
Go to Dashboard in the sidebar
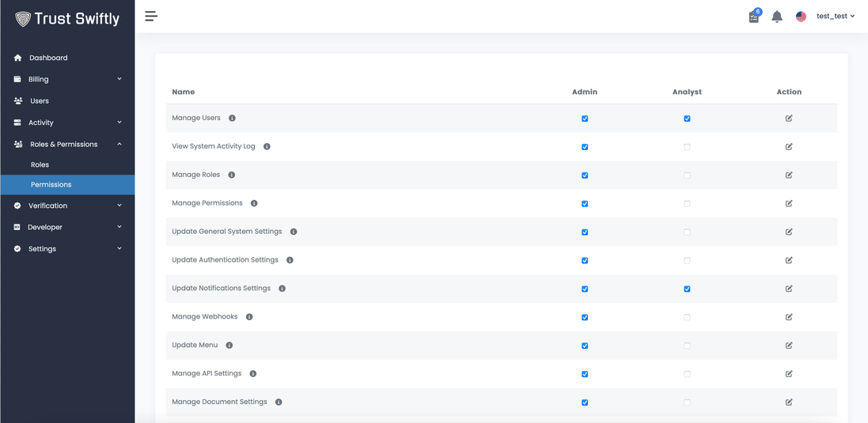48,58
